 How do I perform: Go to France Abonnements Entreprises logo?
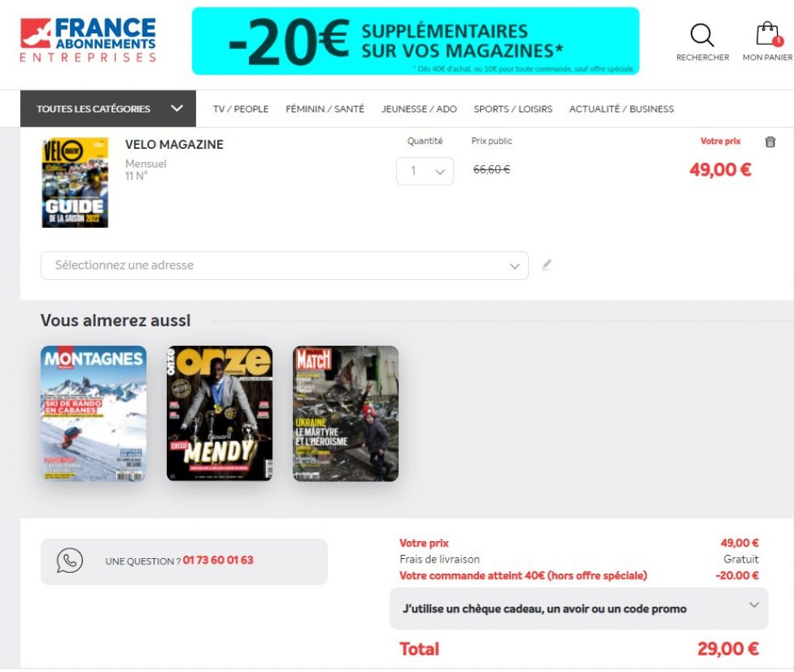point(88,40)
